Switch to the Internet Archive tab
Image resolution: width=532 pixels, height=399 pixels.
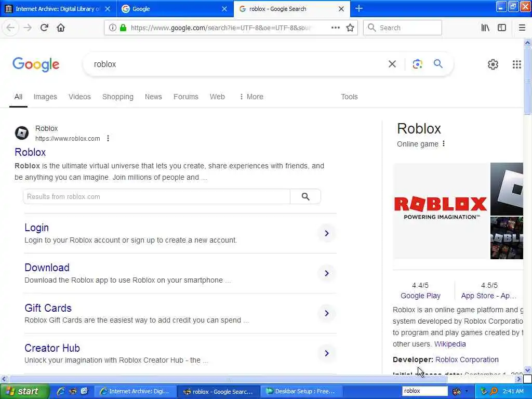pyautogui.click(x=58, y=9)
